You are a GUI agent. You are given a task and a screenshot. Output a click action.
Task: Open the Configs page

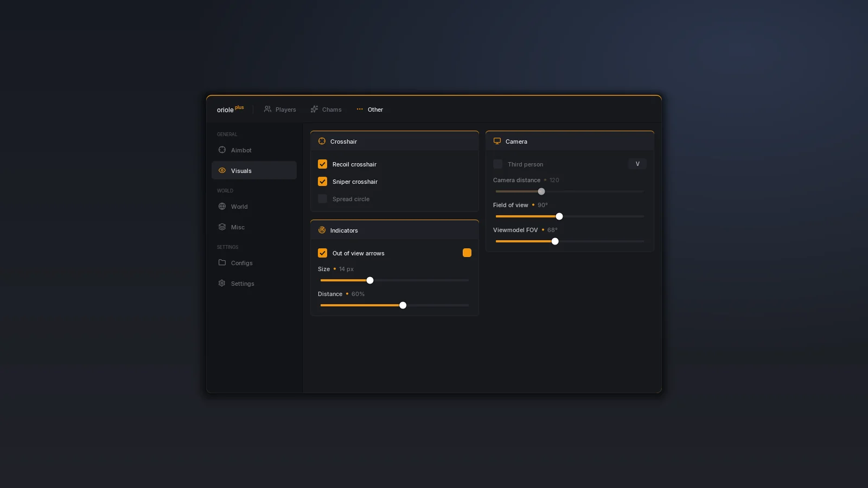254,263
